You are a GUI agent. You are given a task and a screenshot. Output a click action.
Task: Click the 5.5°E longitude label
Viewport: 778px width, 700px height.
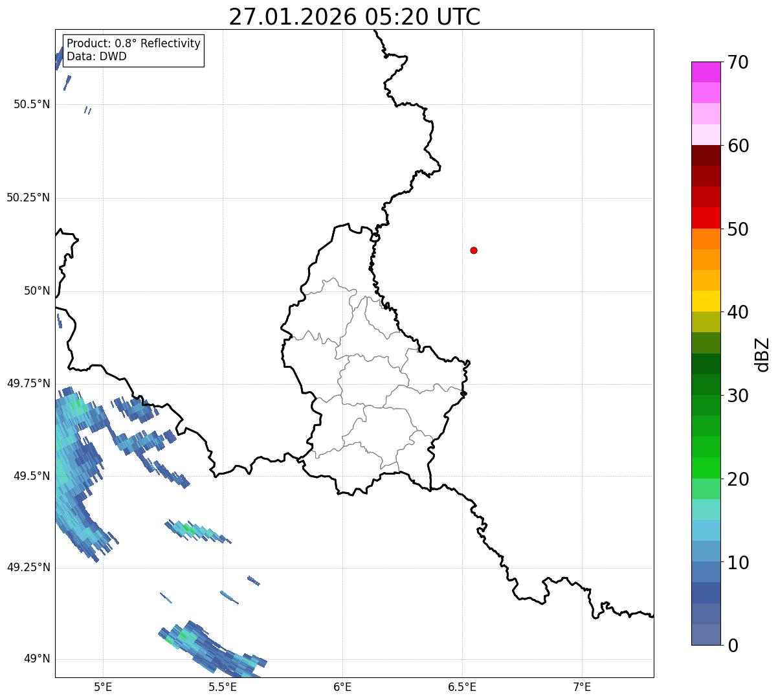[223, 686]
